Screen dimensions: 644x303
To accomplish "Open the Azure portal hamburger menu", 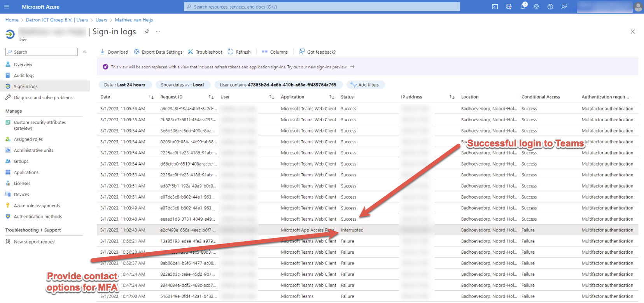I will [7, 7].
